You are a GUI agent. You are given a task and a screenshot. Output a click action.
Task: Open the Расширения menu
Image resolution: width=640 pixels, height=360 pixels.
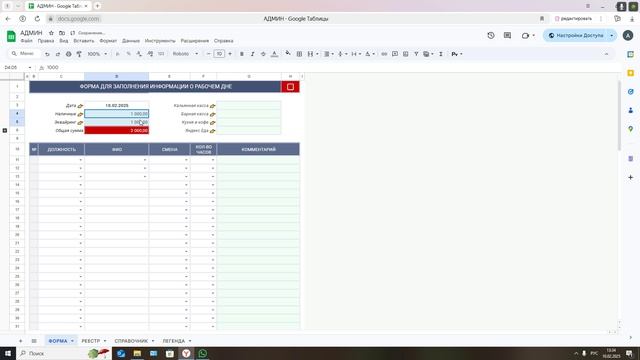[x=195, y=41]
